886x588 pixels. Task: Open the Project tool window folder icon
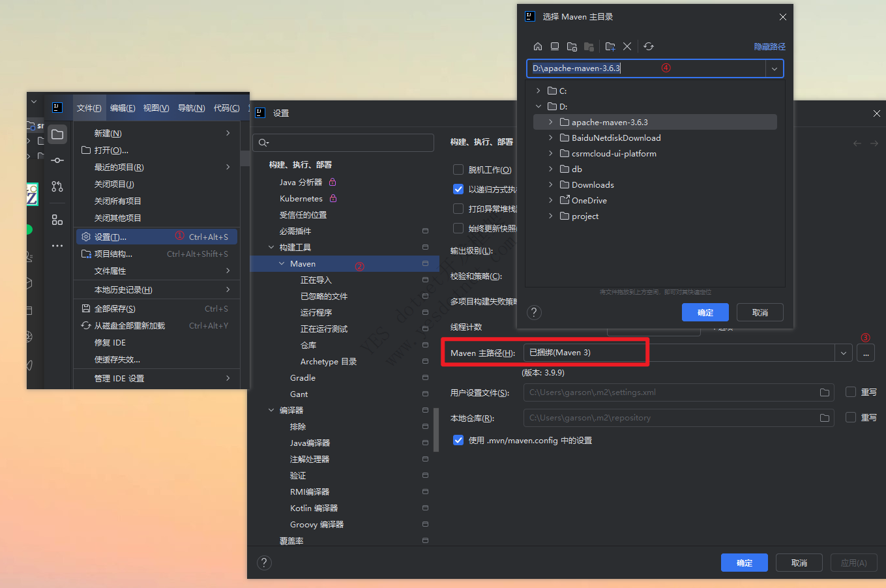57,134
